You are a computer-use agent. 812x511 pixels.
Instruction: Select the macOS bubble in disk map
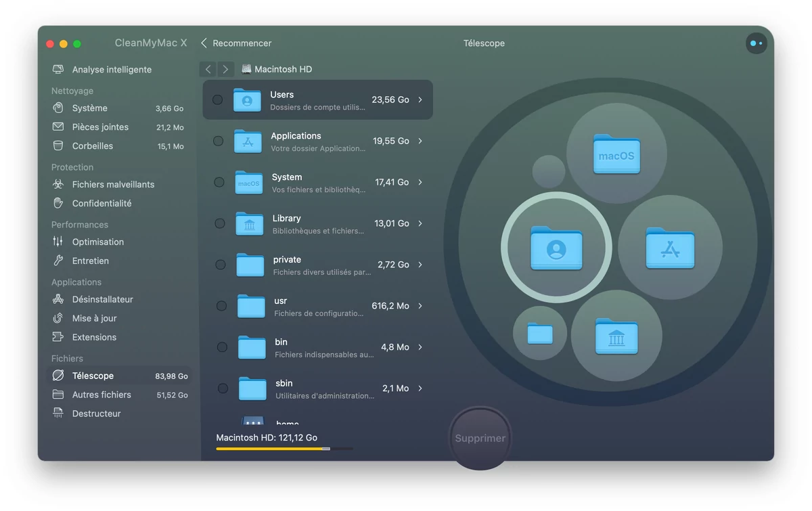click(x=616, y=154)
